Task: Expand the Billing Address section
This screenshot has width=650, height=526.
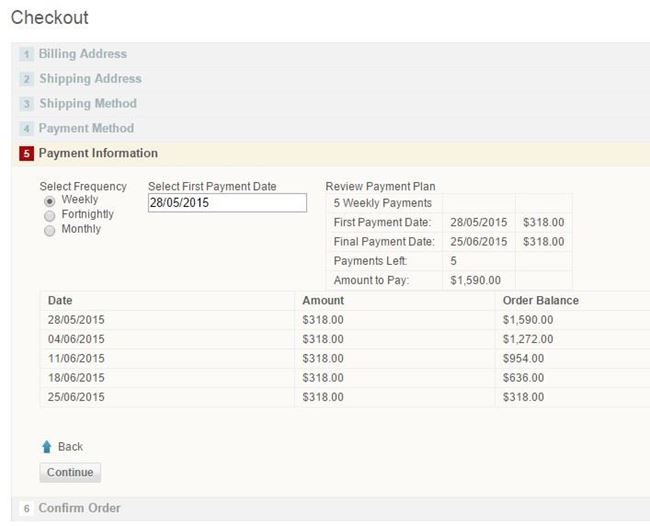Action: point(83,54)
